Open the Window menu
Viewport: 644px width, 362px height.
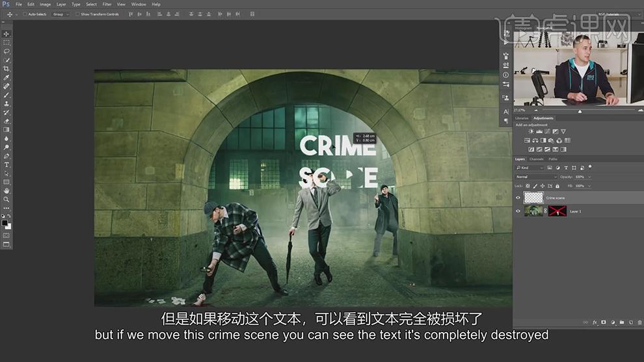[139, 4]
